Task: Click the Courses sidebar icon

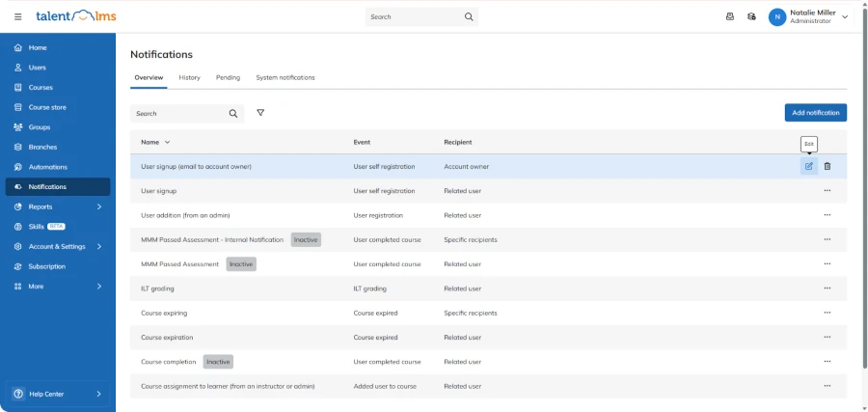Action: (x=17, y=88)
